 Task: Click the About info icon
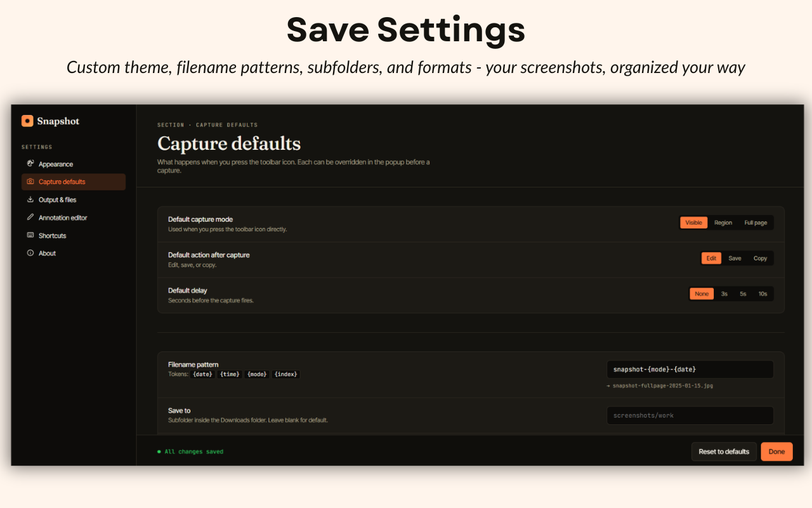[x=30, y=253]
